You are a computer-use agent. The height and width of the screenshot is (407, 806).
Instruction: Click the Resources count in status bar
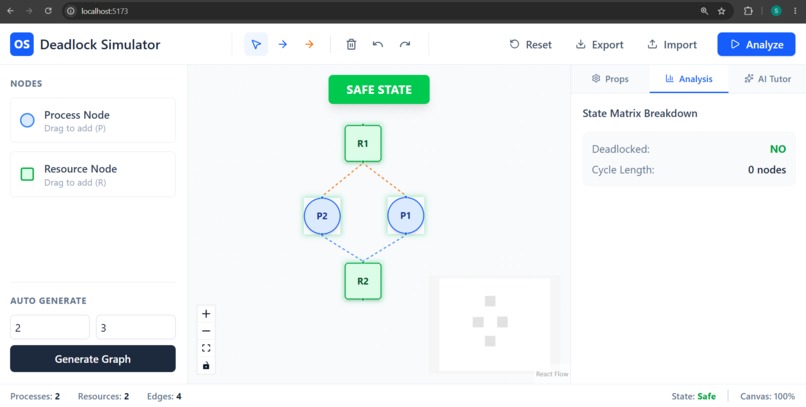click(x=103, y=396)
